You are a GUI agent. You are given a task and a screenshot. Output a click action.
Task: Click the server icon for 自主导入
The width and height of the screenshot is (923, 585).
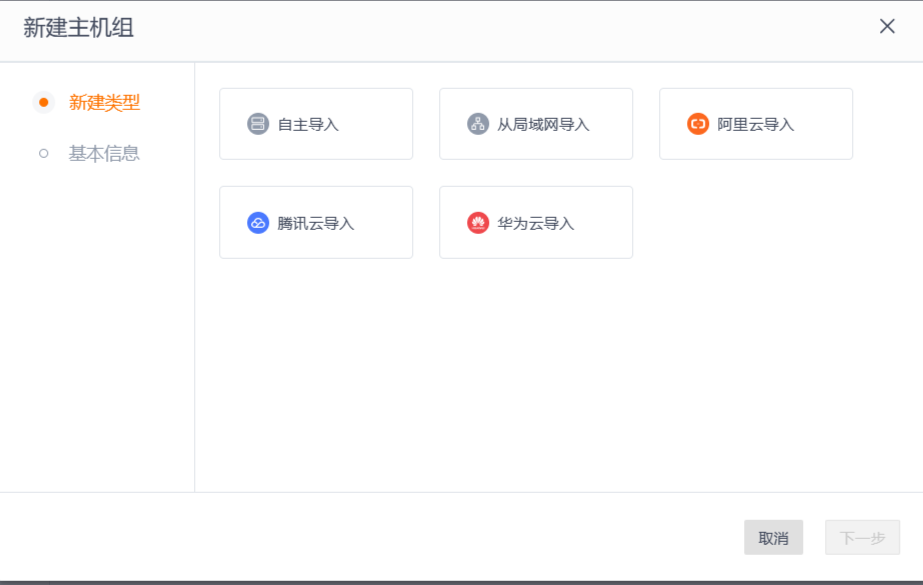258,124
